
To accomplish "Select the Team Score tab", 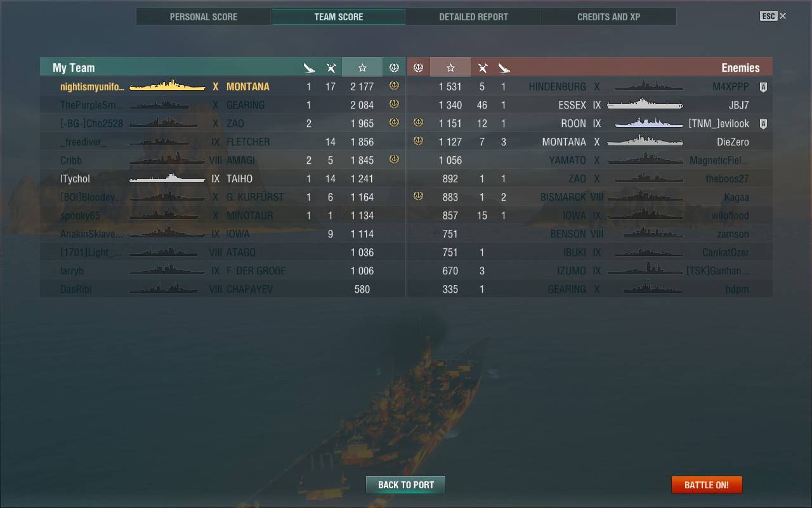I will click(x=339, y=17).
